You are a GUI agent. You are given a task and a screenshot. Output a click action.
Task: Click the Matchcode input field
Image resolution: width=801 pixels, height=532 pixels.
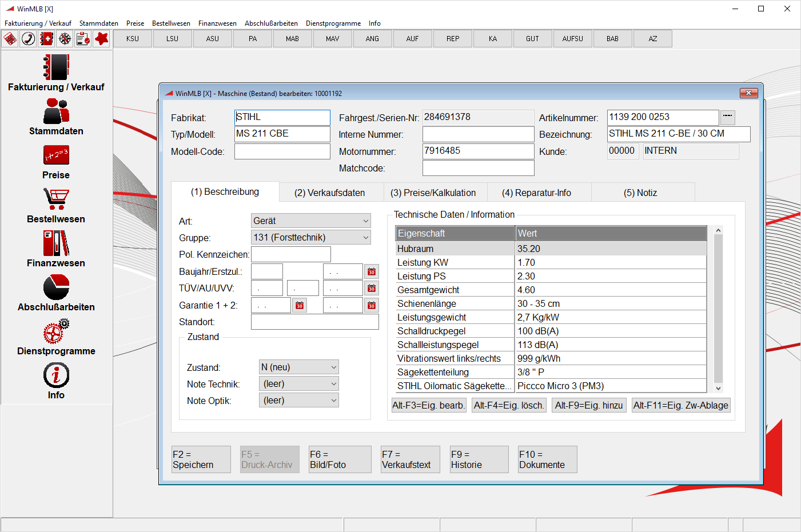tap(479, 168)
